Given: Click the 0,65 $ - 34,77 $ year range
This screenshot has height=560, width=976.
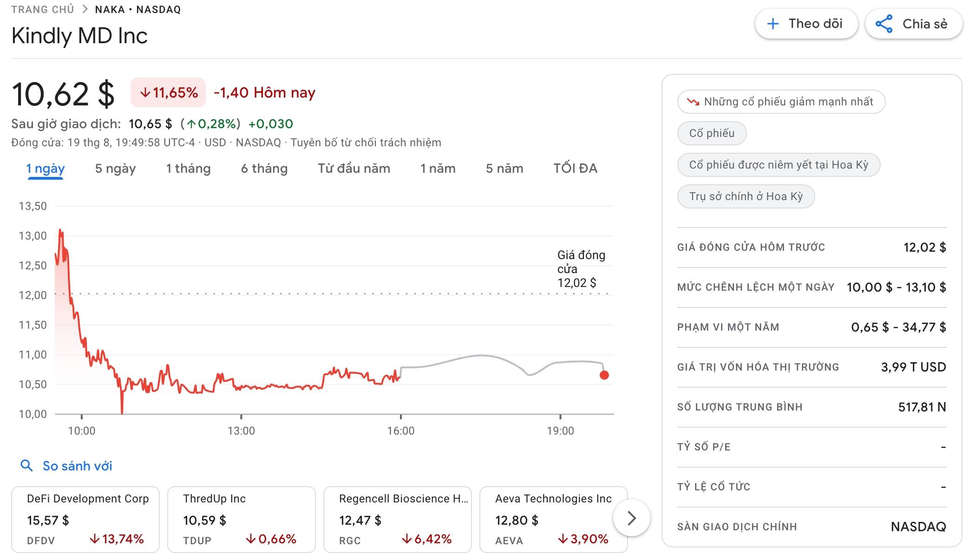Looking at the screenshot, I should [898, 327].
